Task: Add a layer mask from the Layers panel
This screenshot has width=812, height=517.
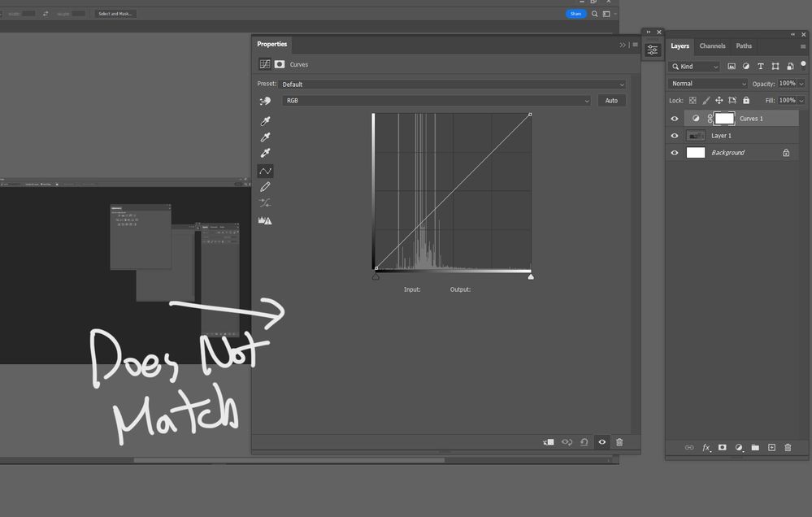Action: (x=722, y=447)
